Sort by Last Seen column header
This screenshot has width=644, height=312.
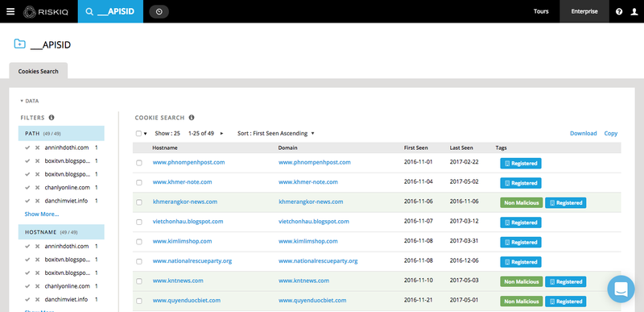461,148
